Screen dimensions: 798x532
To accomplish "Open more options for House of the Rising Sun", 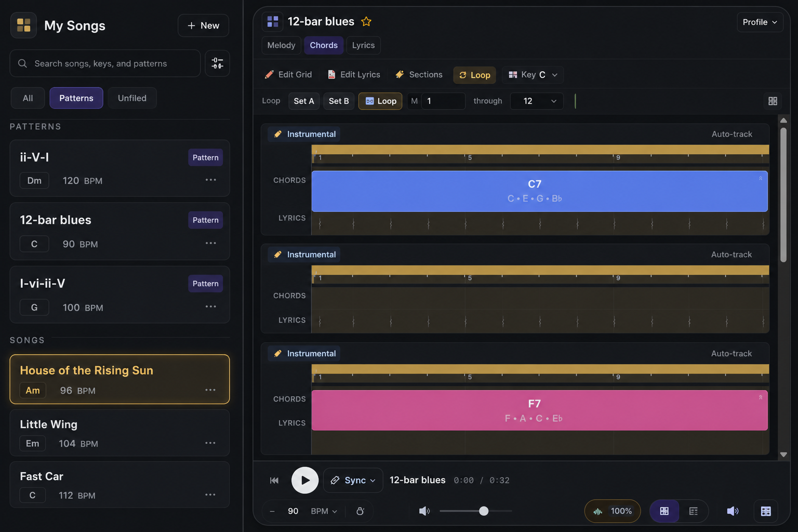I will point(210,390).
